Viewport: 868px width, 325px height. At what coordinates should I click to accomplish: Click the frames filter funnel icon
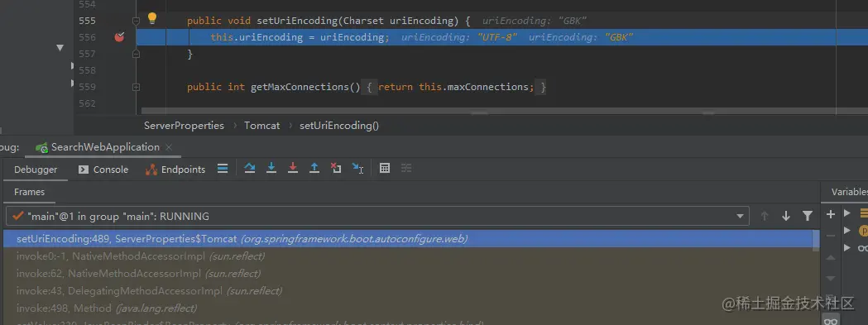pyautogui.click(x=808, y=216)
